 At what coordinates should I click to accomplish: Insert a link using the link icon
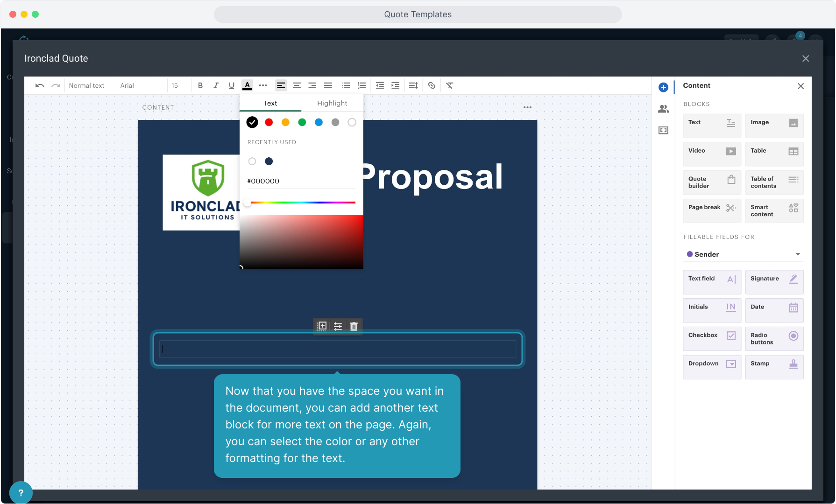coord(432,85)
